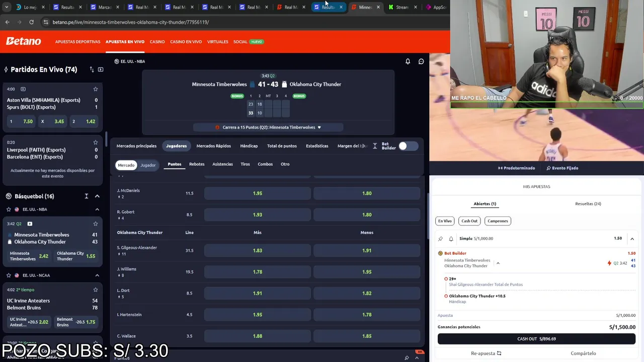The image size is (644, 362).
Task: Select the Cash Out filter chip
Action: 469,221
